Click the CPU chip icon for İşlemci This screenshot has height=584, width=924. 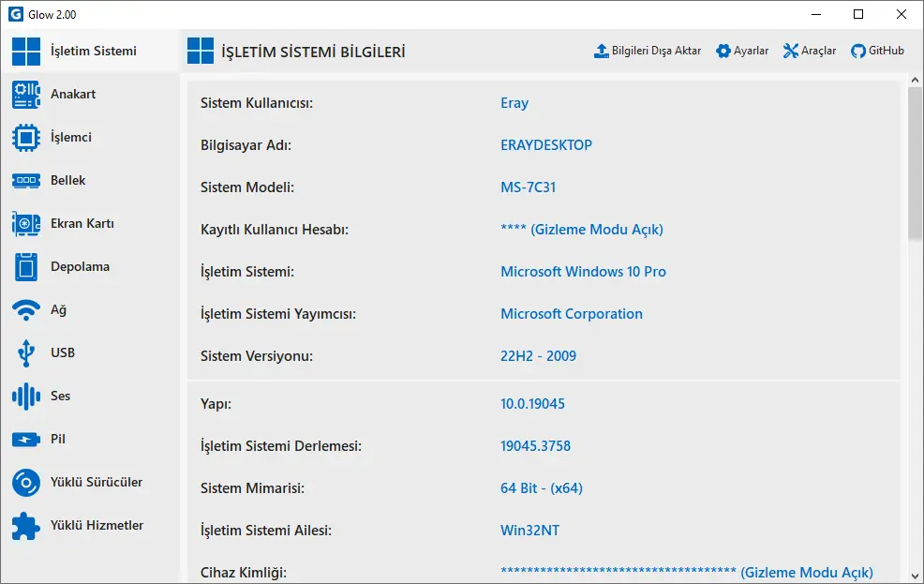pos(26,137)
